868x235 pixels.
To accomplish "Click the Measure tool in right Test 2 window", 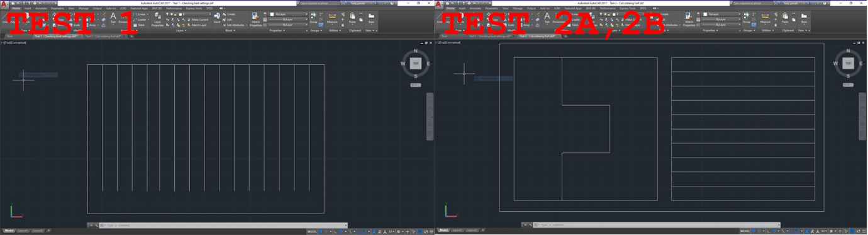I will [x=765, y=18].
